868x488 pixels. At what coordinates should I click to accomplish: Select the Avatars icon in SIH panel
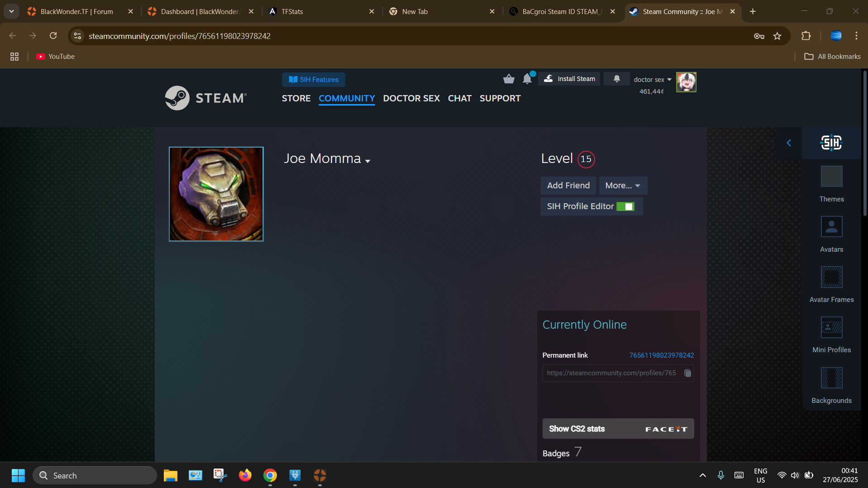click(831, 227)
